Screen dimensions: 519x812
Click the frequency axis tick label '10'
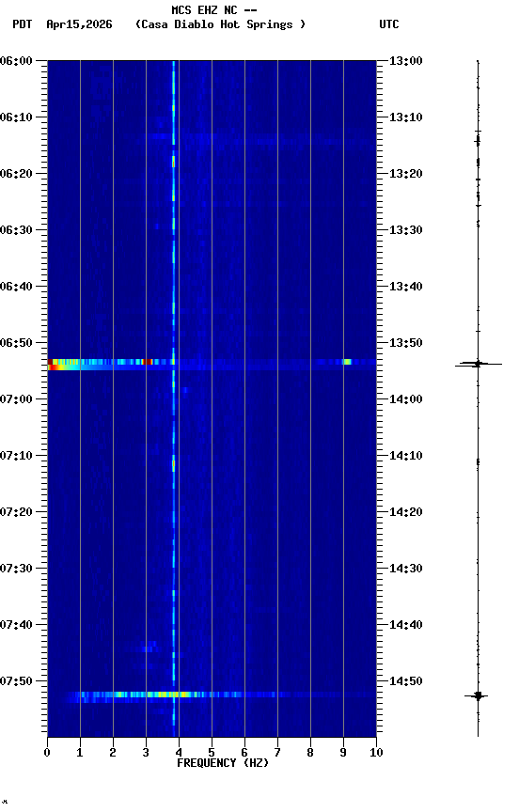point(376,753)
